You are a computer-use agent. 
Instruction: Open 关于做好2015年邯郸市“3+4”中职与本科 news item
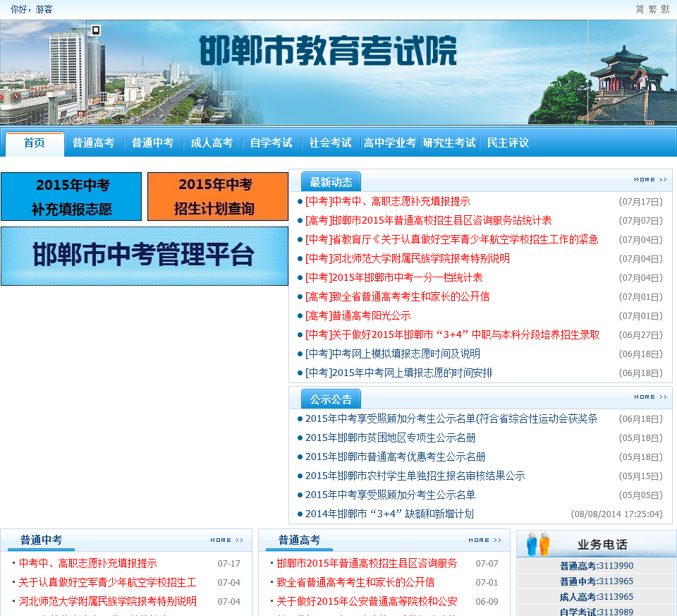click(453, 334)
